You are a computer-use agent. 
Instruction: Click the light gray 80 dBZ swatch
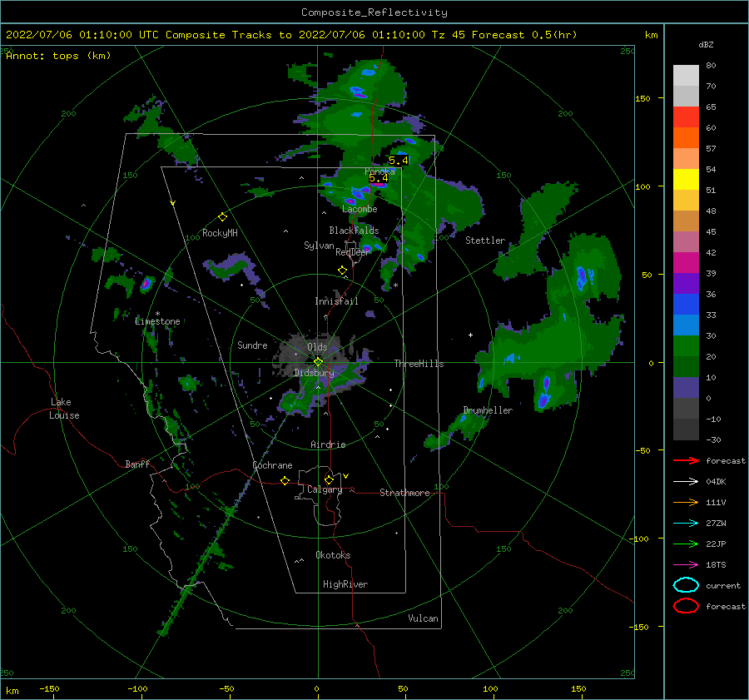click(x=686, y=75)
